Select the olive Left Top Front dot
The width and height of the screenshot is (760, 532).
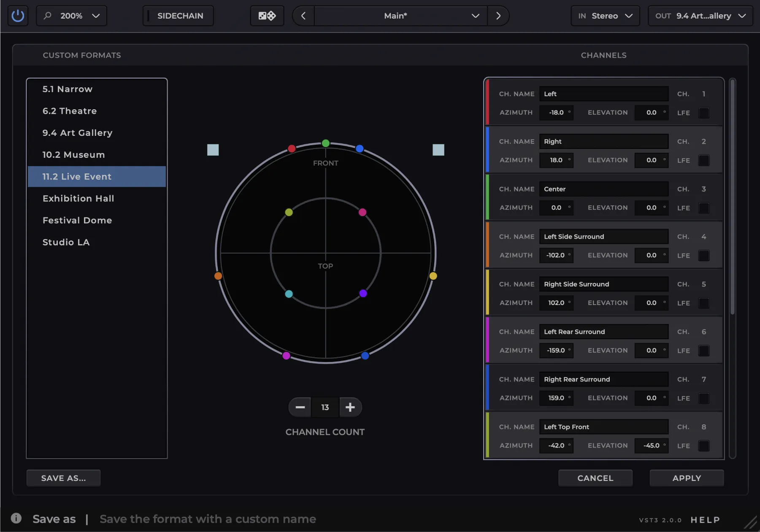(289, 212)
